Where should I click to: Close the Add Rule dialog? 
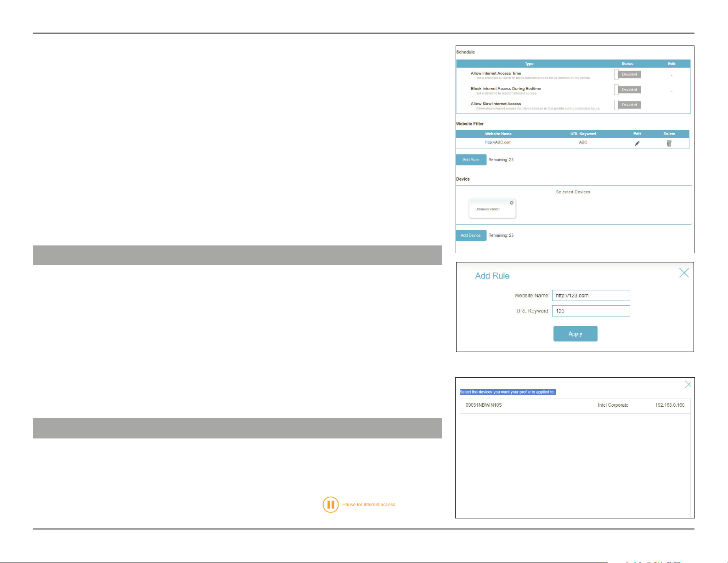pos(684,273)
